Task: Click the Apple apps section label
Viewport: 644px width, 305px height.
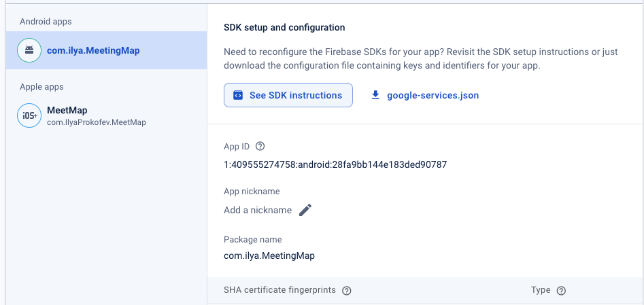Action: 41,87
